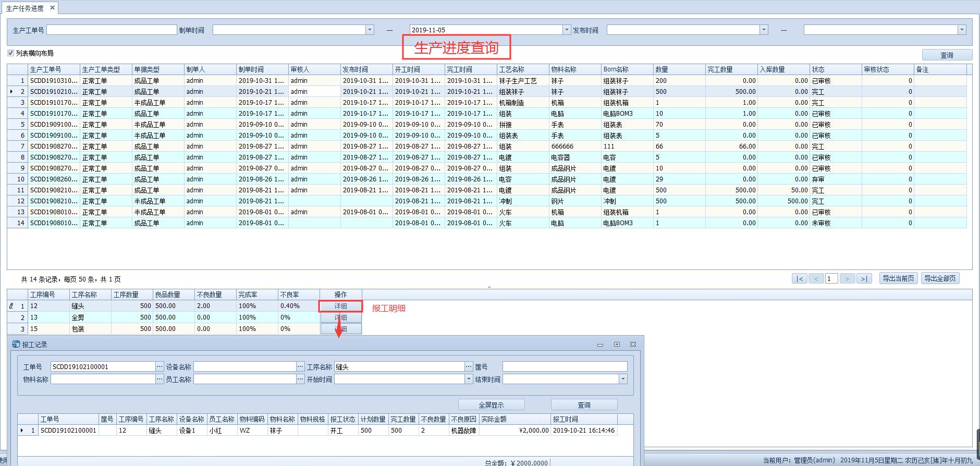
Task: Sort by 生产工单类型 column header
Action: (x=106, y=69)
